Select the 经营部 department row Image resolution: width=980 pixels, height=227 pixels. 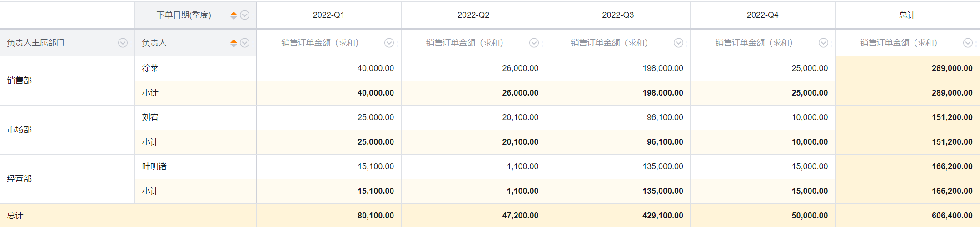[68, 179]
